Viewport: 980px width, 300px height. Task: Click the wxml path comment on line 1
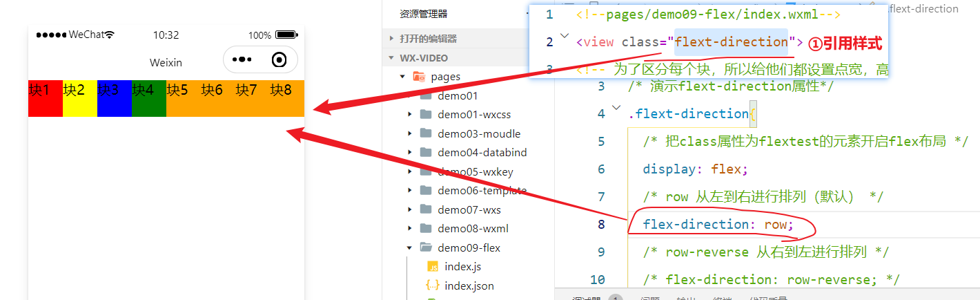(x=708, y=14)
